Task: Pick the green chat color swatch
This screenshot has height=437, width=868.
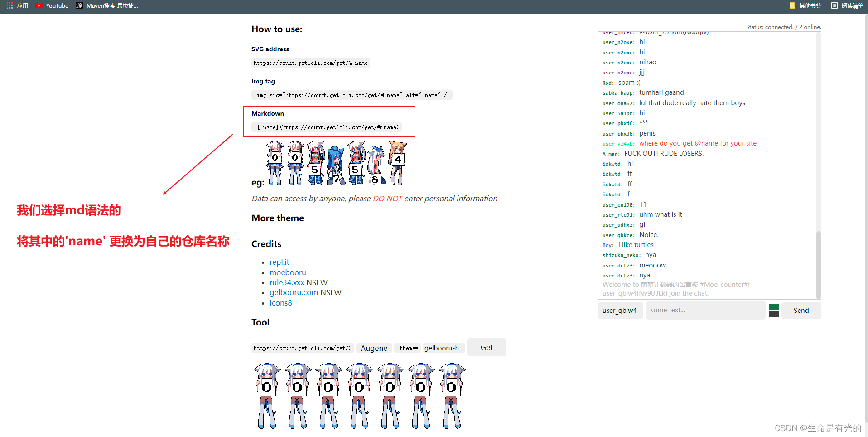Action: point(774,307)
